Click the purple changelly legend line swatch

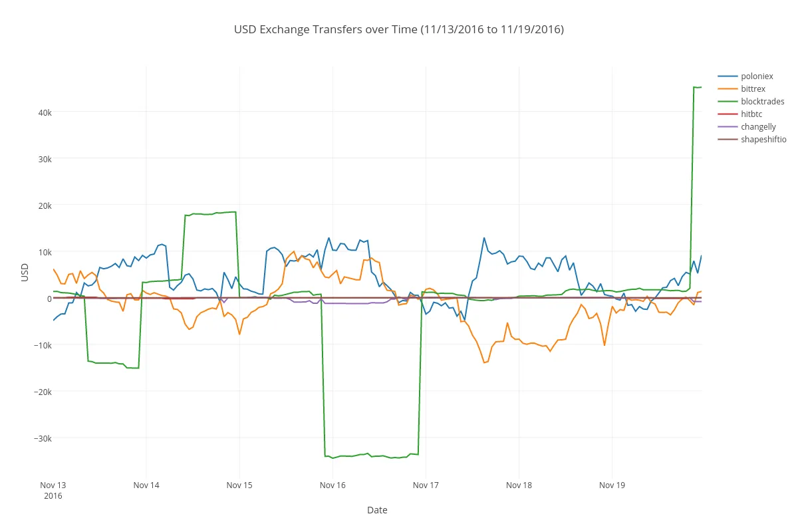[x=728, y=127]
